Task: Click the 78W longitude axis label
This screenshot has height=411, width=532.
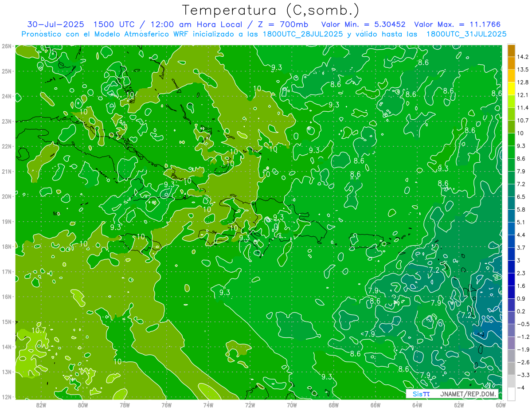Action: (x=125, y=405)
